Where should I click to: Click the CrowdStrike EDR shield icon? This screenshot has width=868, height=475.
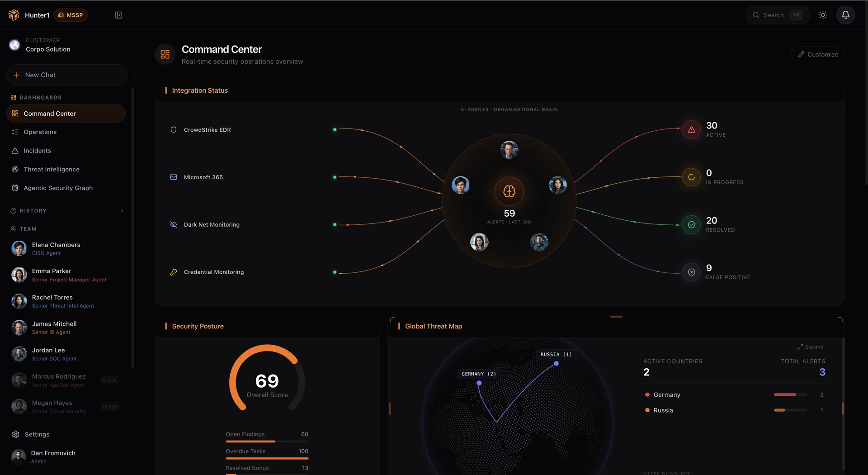[x=173, y=130]
